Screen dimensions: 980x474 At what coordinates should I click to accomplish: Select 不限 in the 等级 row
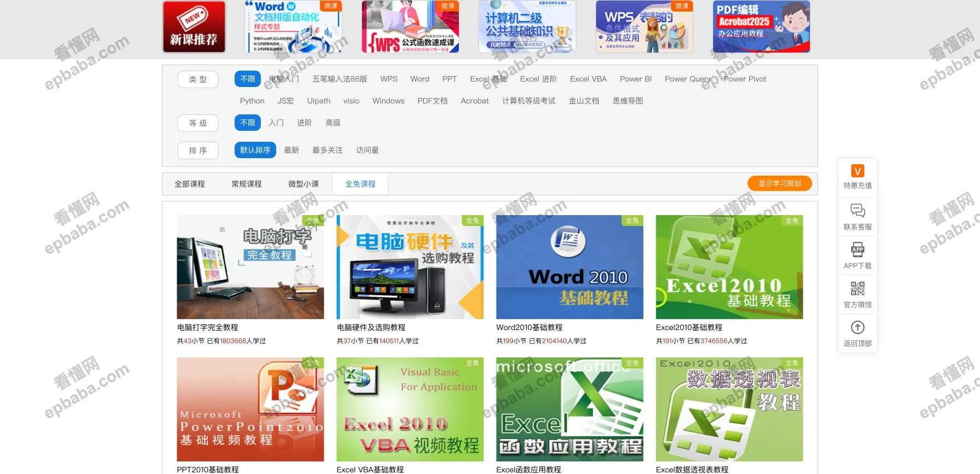[x=248, y=123]
